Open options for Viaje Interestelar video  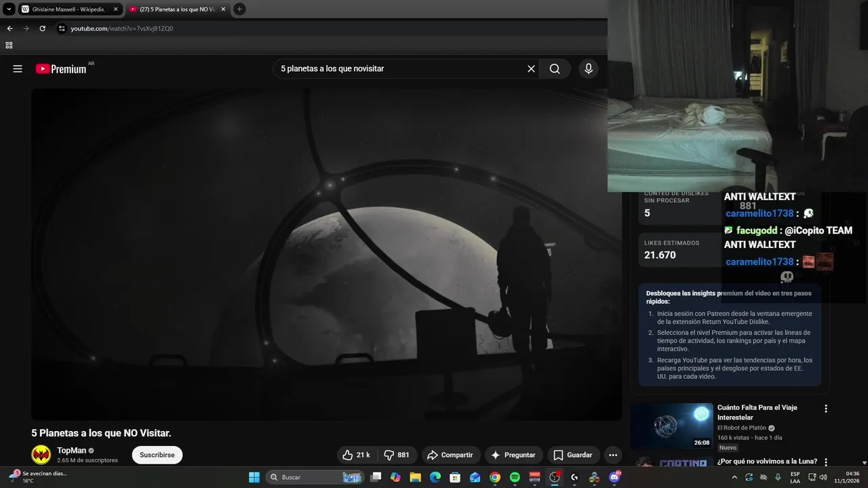(x=826, y=409)
